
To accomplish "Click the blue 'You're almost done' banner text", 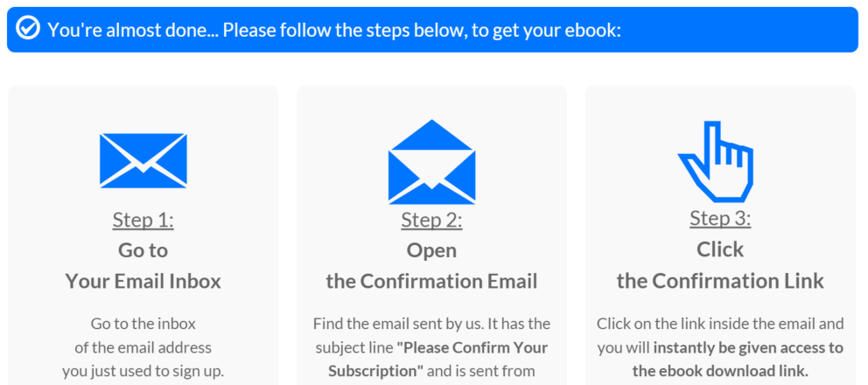I will tap(333, 30).
